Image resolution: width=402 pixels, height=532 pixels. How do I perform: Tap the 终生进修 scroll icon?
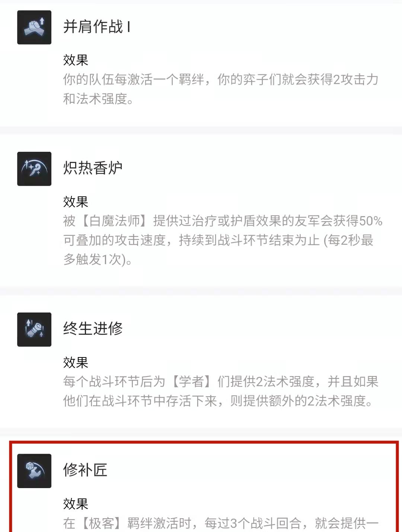pyautogui.click(x=34, y=329)
